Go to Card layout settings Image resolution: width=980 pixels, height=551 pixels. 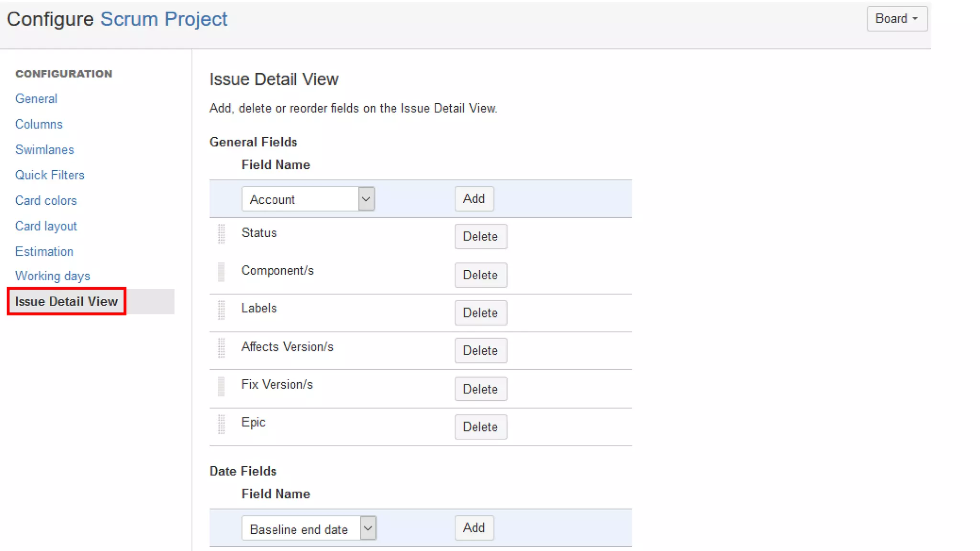point(46,226)
